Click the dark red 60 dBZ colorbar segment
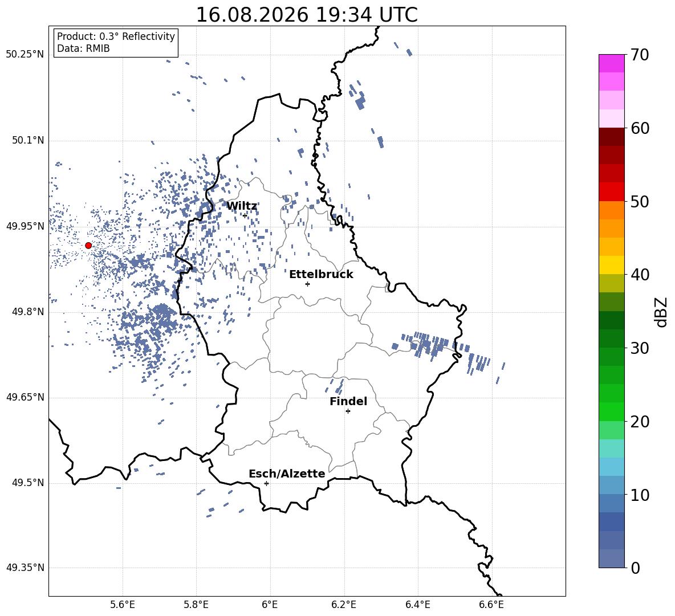Image resolution: width=675 pixels, height=616 pixels. point(611,137)
